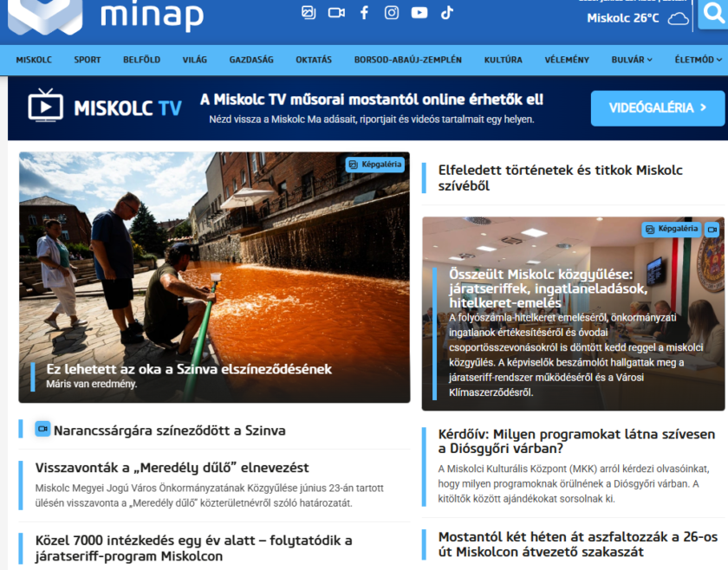Click 'Máris van eredmény.' subtitle
Image resolution: width=728 pixels, height=570 pixels.
coord(92,384)
